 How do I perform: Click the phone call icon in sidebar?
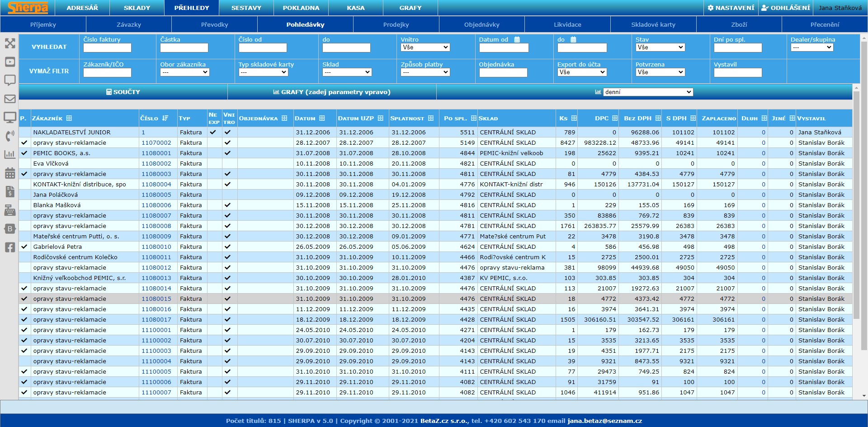coord(10,136)
